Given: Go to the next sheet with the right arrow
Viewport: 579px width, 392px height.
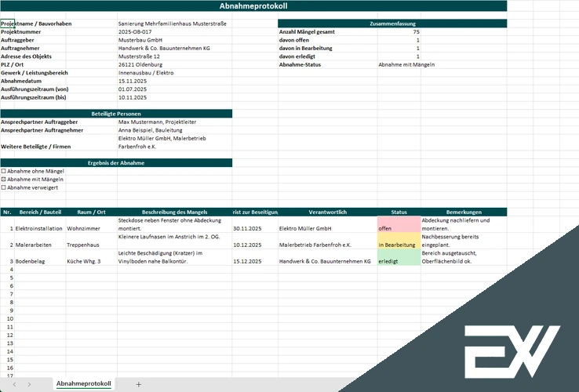Looking at the screenshot, I should (x=29, y=384).
